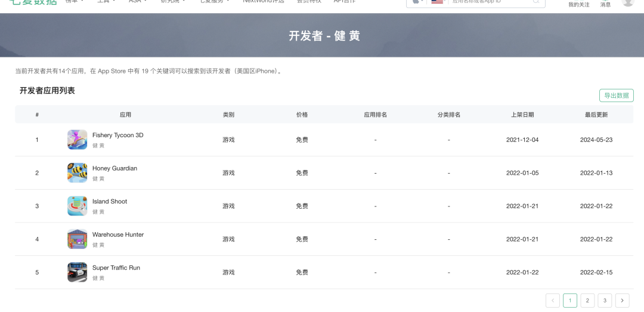
Task: Click the 应用排名 column header
Action: [x=376, y=115]
